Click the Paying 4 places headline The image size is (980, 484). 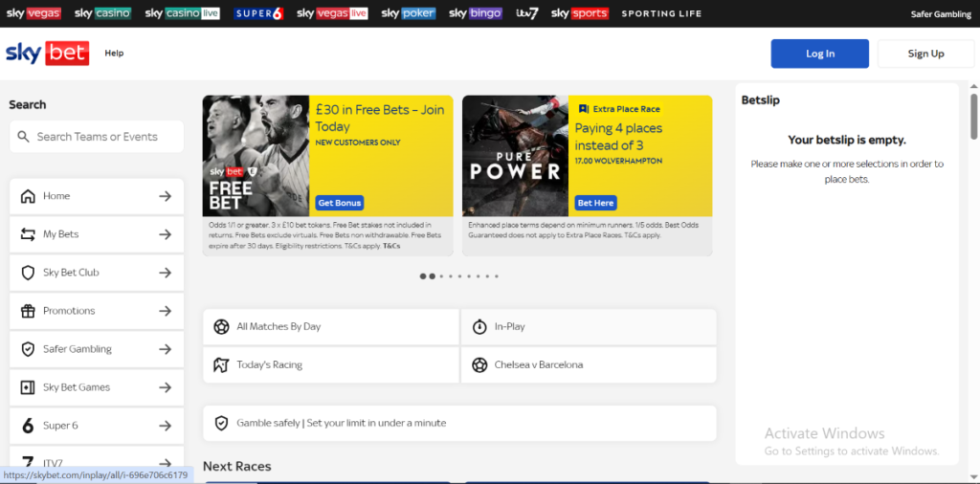(x=618, y=137)
